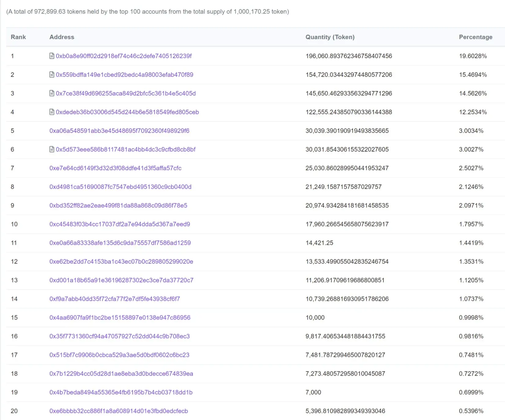
Task: Open address 0xdedeb36b03006d545d244b6e5818549fed805ceb
Action: click(127, 112)
